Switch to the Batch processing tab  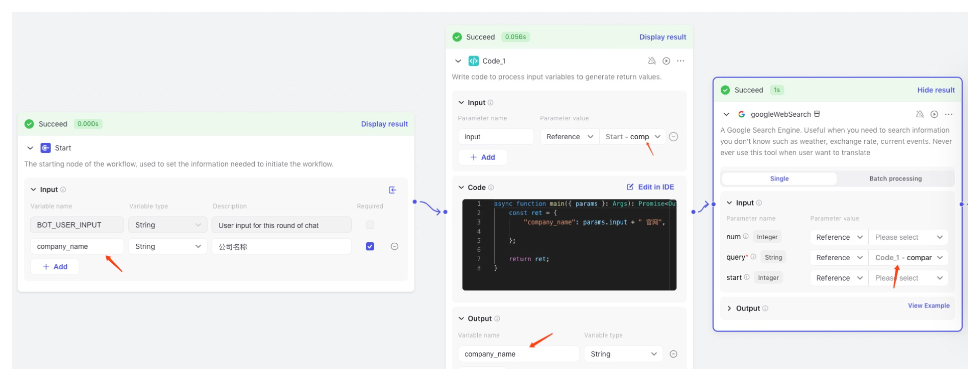pyautogui.click(x=895, y=179)
